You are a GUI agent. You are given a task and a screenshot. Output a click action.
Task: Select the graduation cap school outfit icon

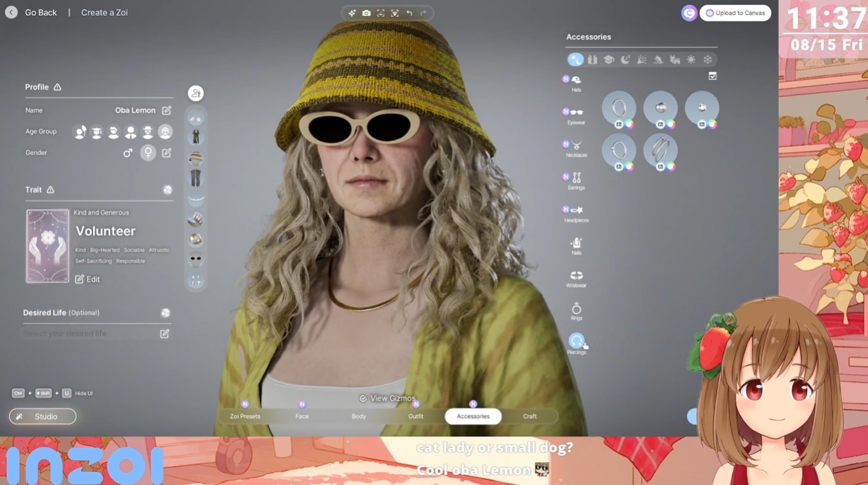609,60
